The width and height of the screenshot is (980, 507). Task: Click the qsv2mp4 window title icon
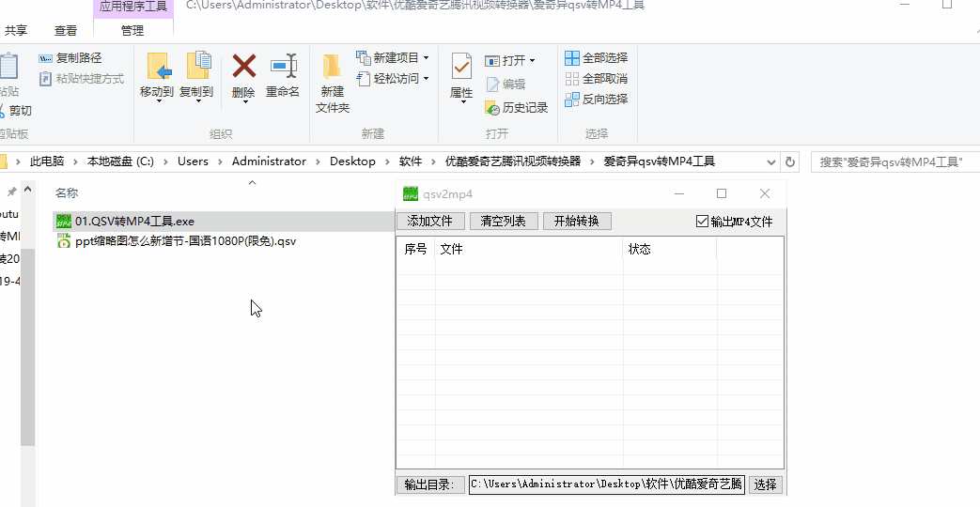tap(411, 193)
